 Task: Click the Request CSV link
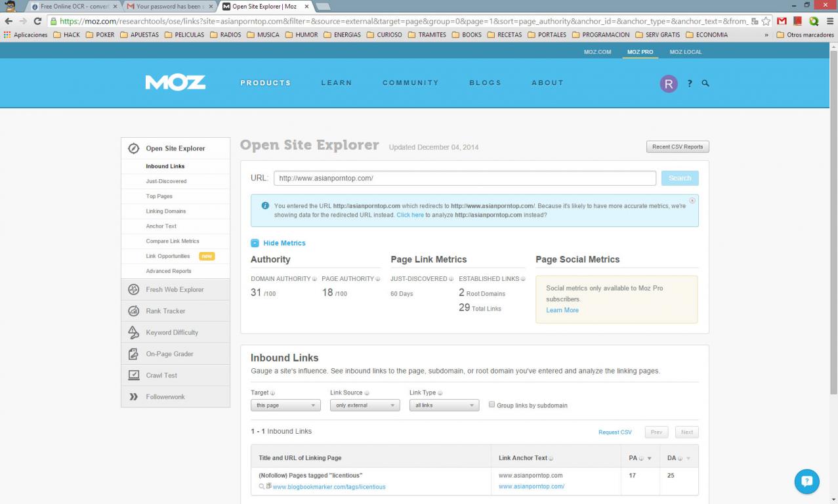615,432
